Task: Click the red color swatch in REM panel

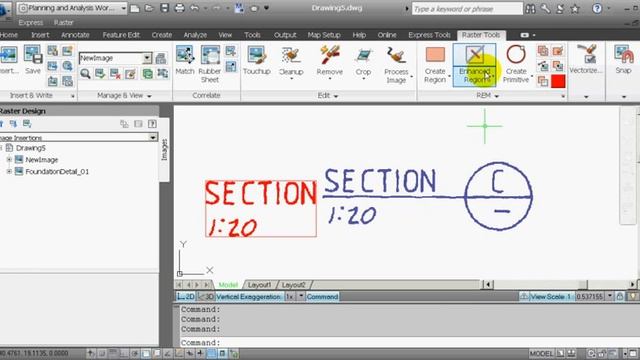Action: coord(558,81)
